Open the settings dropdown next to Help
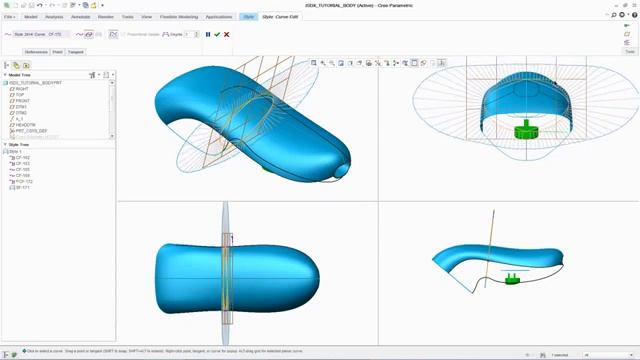640x360 pixels. pyautogui.click(x=628, y=15)
